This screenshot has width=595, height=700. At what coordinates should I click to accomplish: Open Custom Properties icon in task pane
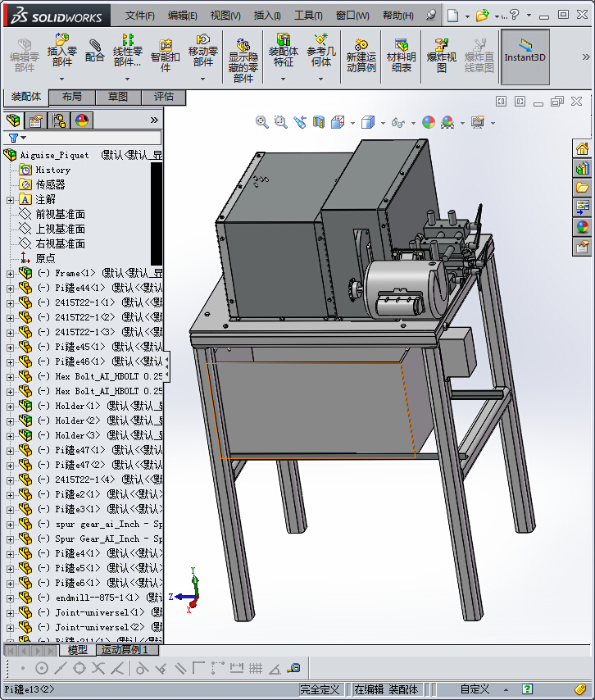click(x=582, y=247)
